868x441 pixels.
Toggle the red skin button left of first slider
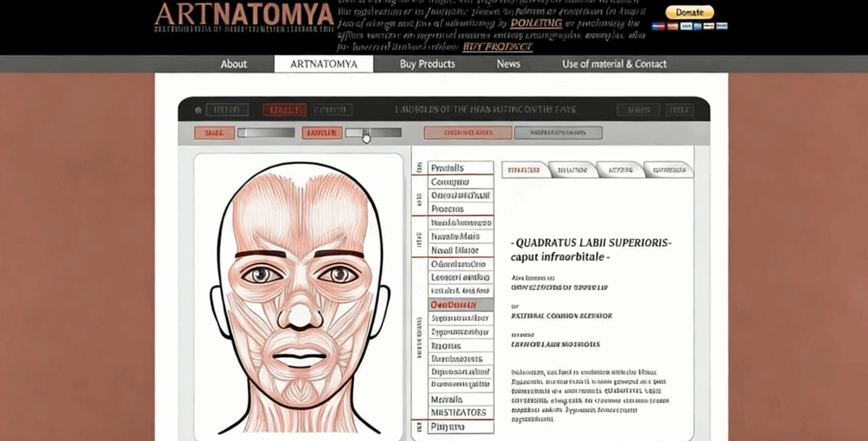point(213,133)
